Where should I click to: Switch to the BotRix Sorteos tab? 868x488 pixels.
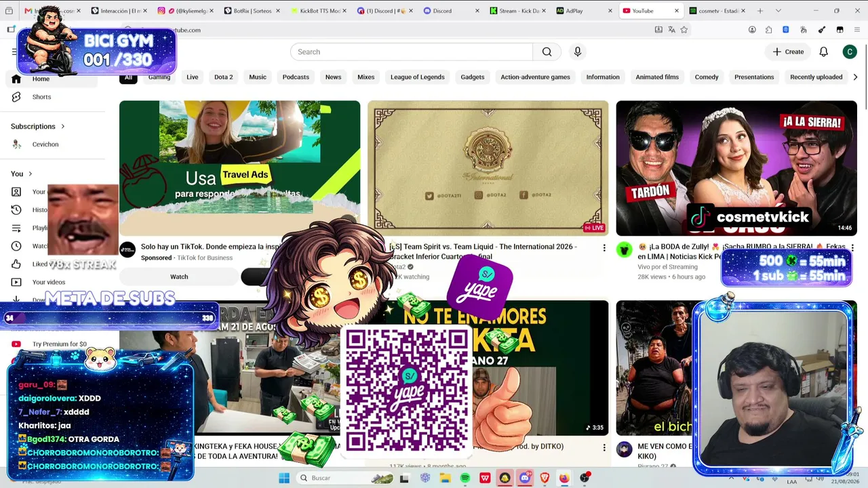point(252,11)
